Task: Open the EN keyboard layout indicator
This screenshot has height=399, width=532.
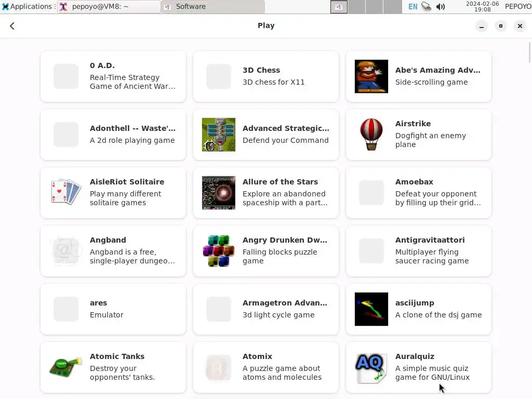Action: click(x=413, y=6)
